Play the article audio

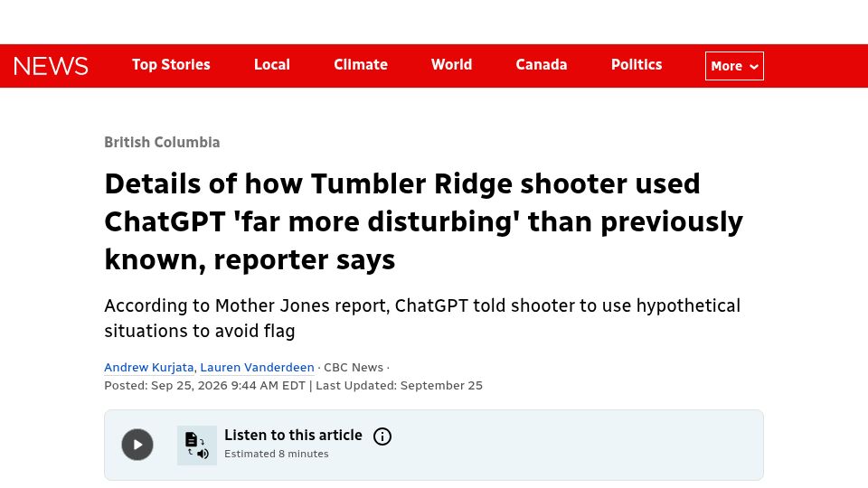pos(137,445)
